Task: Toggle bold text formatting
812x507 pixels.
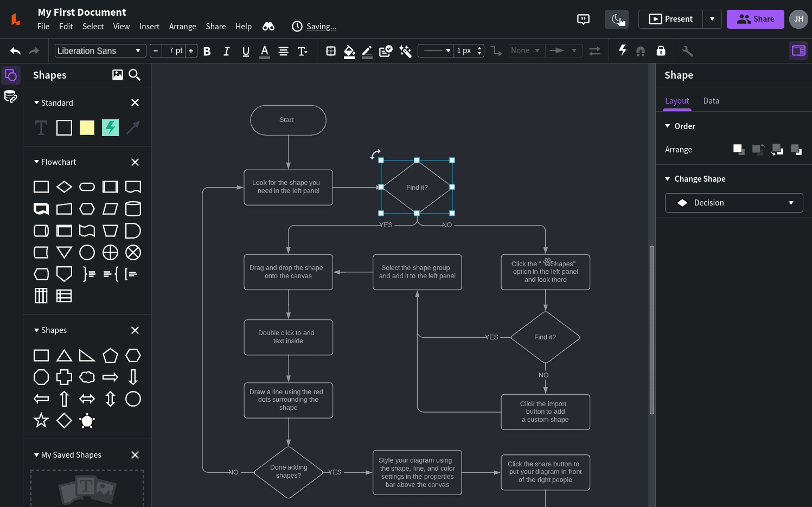Action: 207,51
